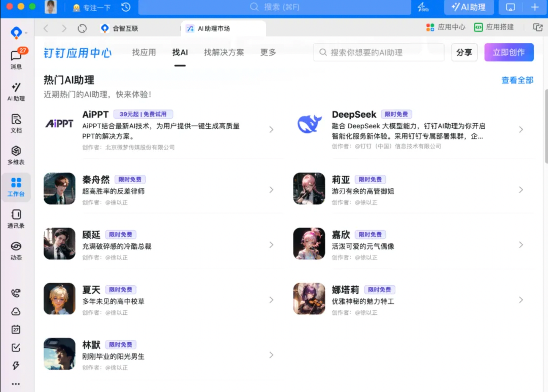
Task: Click the 专注一下 focus status
Action: 92,8
